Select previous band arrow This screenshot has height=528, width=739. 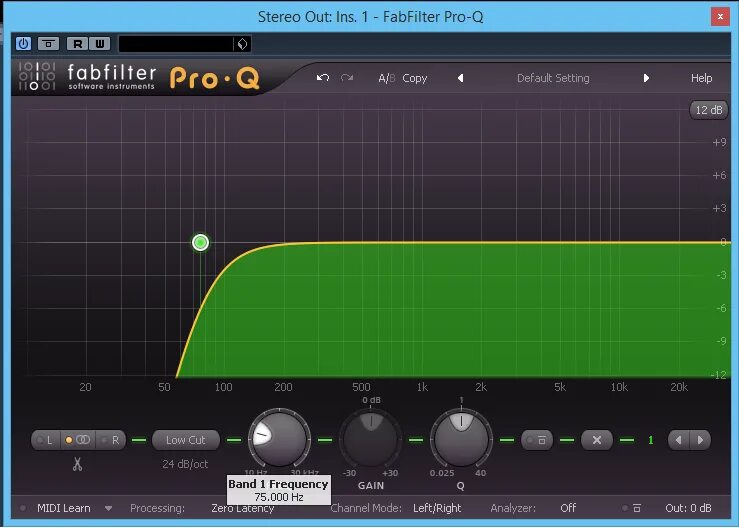pyautogui.click(x=679, y=440)
